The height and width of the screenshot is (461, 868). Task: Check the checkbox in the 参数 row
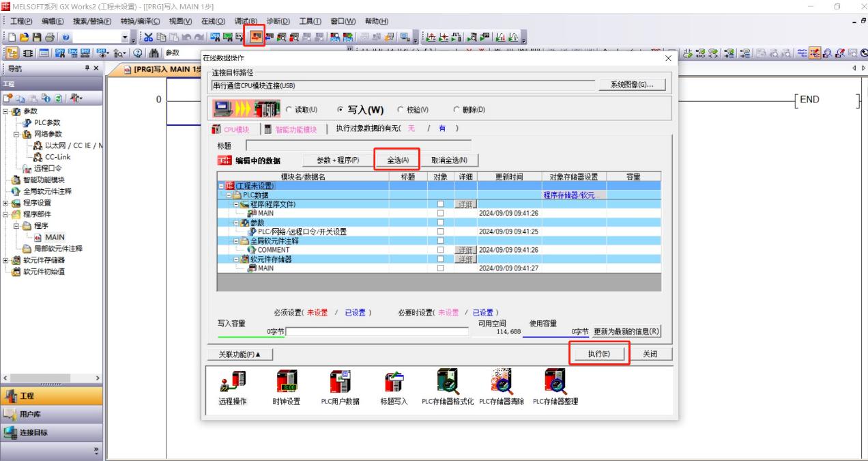pyautogui.click(x=440, y=223)
